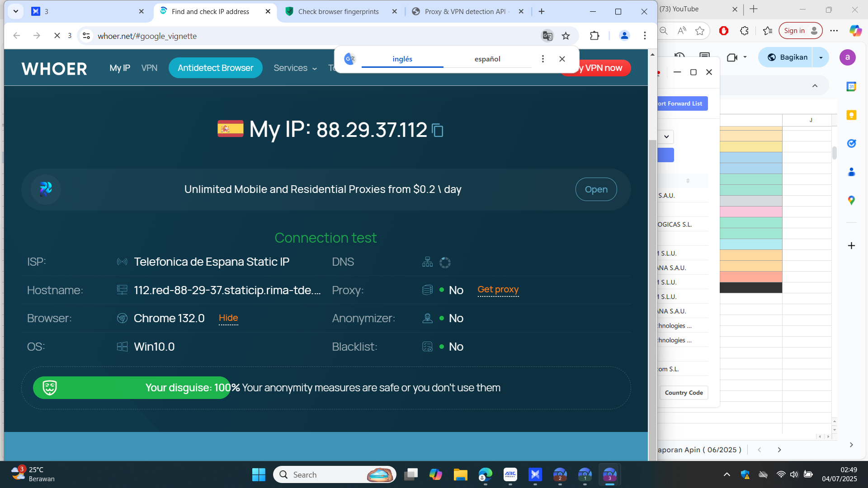Bookmark this page with the star icon
This screenshot has width=868, height=488.
click(x=566, y=36)
